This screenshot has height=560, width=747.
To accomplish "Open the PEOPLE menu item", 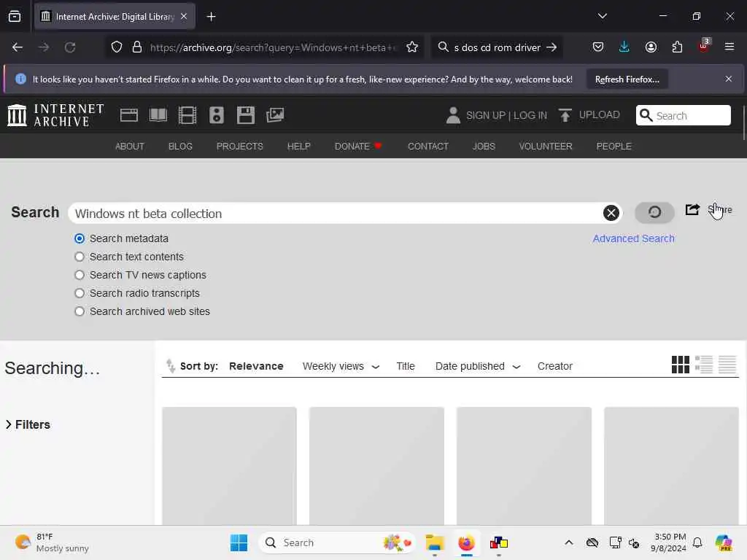I will coord(614,146).
